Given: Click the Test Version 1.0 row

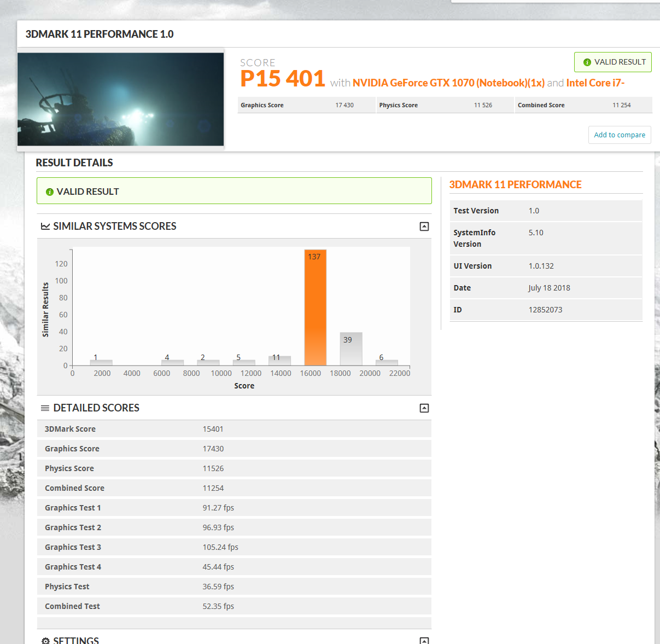Looking at the screenshot, I should click(x=546, y=211).
